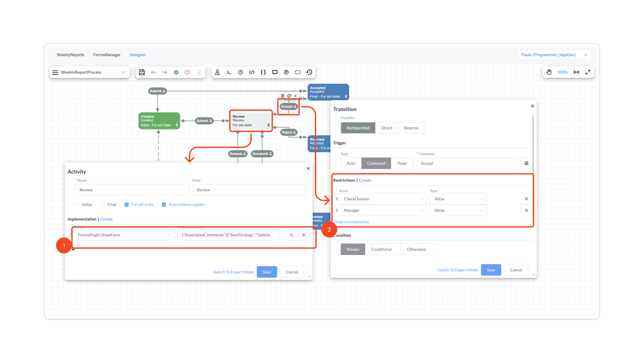Switch to the FormsManager tab
The width and height of the screenshot is (644, 364).
coord(107,55)
